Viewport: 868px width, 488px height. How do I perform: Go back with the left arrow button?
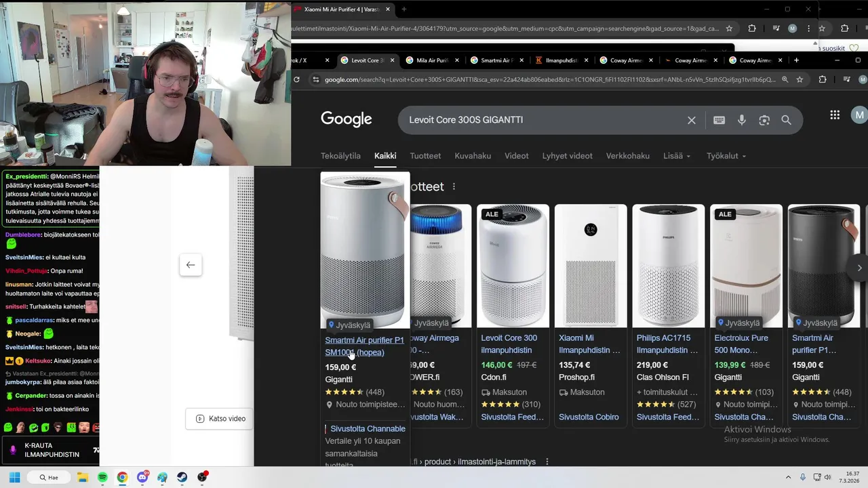(191, 265)
